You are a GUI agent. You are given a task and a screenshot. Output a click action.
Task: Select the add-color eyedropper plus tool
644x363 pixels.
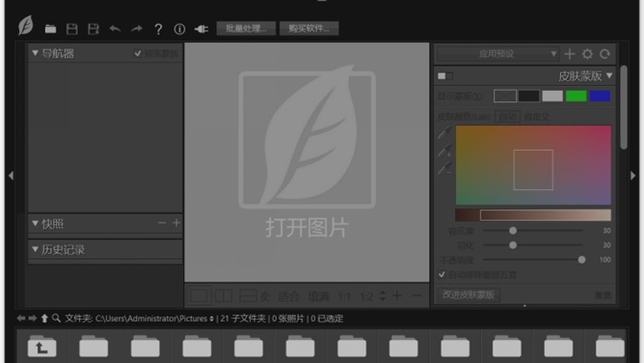445,151
